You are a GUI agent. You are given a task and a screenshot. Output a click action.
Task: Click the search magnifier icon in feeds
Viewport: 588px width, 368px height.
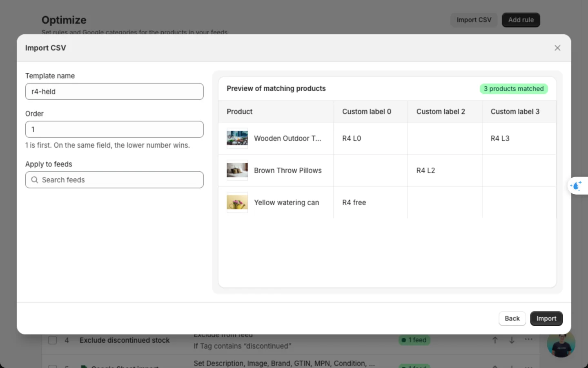(35, 180)
